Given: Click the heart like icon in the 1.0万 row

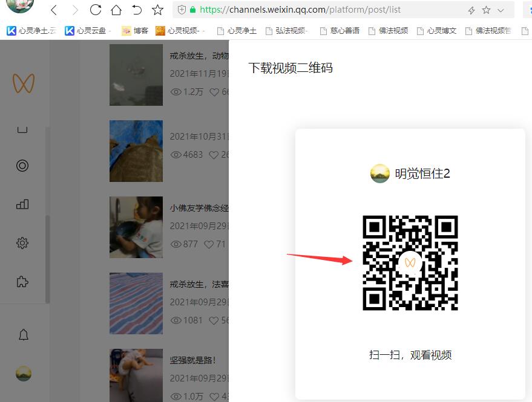Looking at the screenshot, I should click(214, 396).
